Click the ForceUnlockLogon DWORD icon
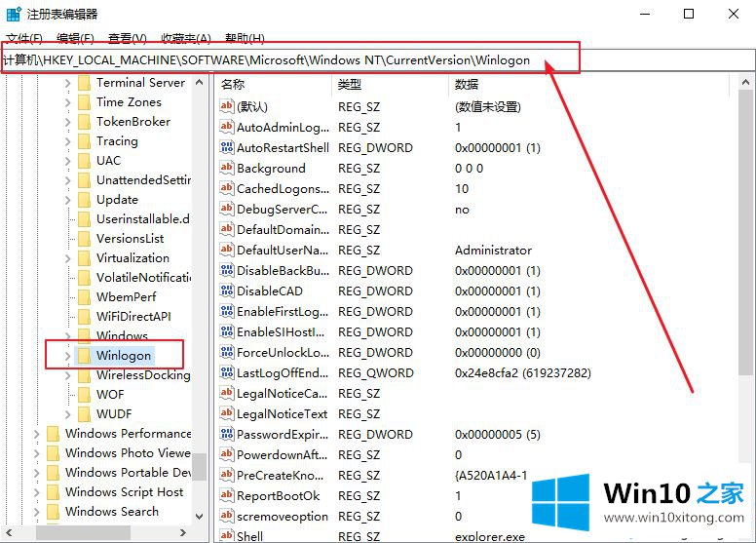The width and height of the screenshot is (756, 543). pyautogui.click(x=227, y=352)
